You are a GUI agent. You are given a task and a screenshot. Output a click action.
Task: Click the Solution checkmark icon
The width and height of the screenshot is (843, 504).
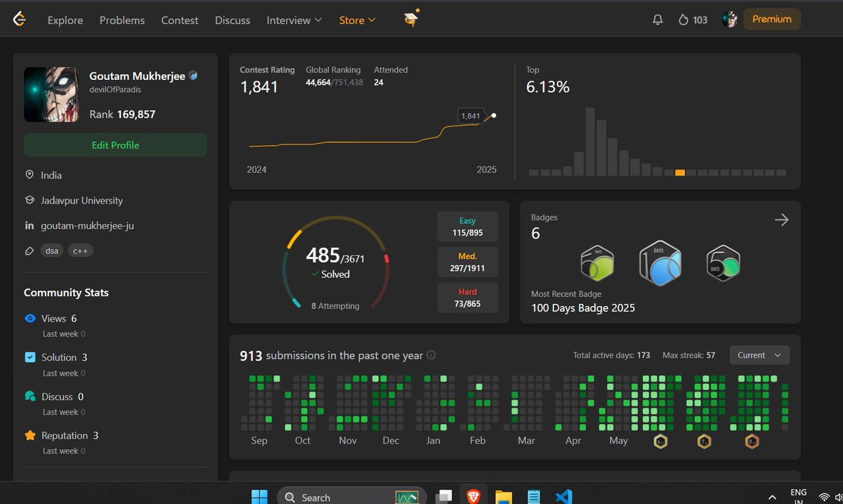[30, 357]
